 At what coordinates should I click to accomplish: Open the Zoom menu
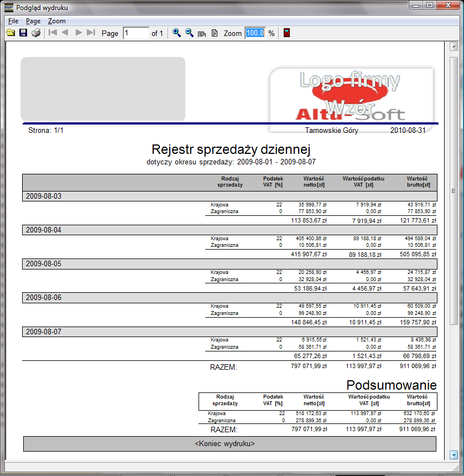[x=56, y=21]
